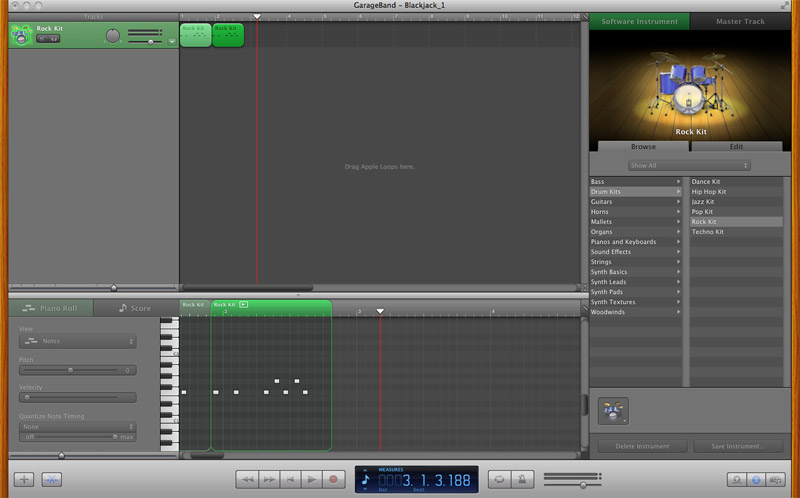The image size is (800, 498).
Task: Add a new track with plus button
Action: [23, 480]
